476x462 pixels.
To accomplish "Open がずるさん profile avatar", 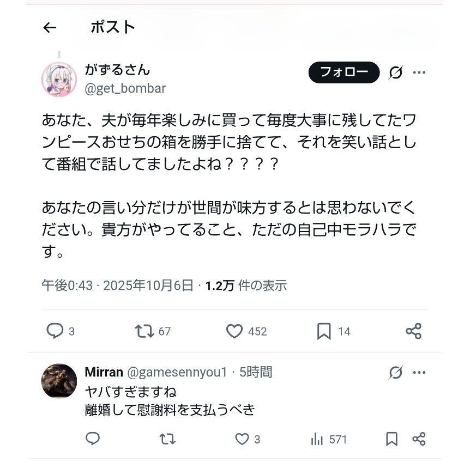I will (x=59, y=80).
